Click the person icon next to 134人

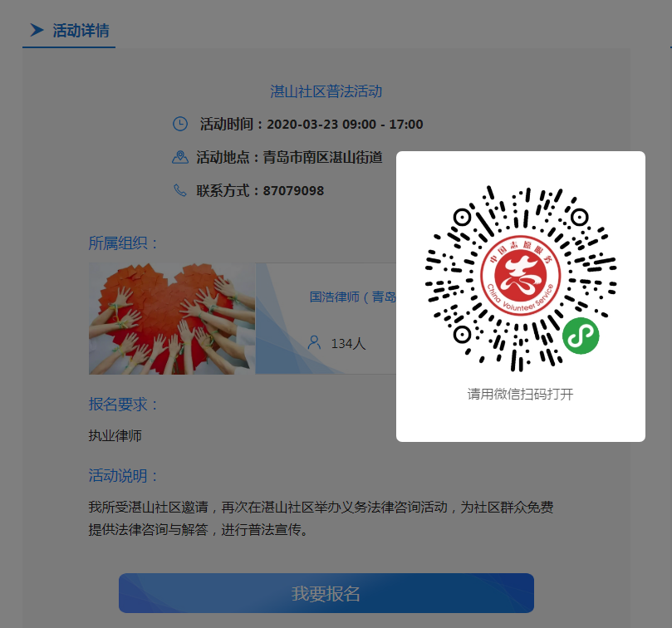(314, 342)
